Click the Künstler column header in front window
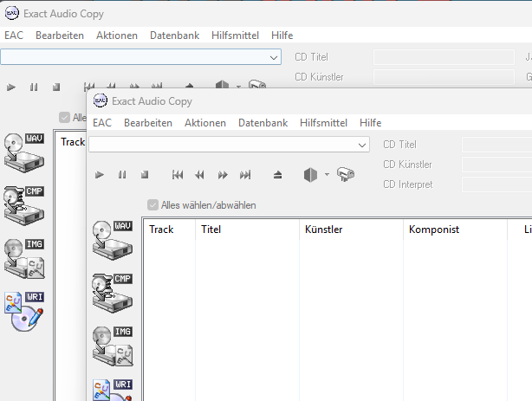Viewport: 532px width, 401px height. [x=351, y=230]
